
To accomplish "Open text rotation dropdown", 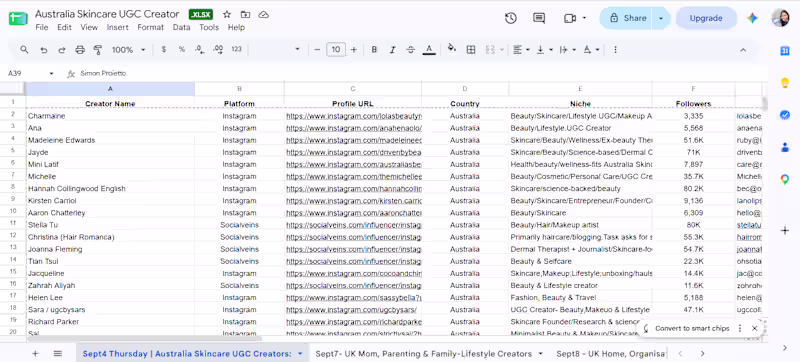I will (x=591, y=49).
